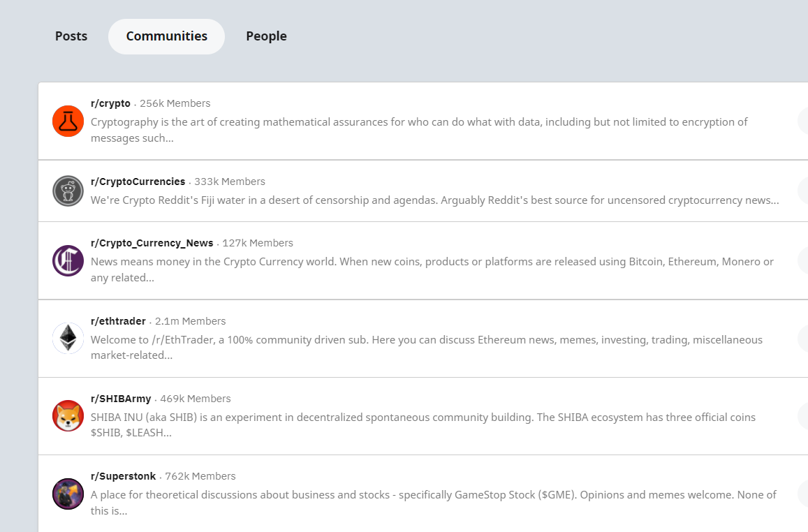The height and width of the screenshot is (532, 808).
Task: Click the r/CryptoCurrencies gray Snoo avatar
Action: coord(68,191)
